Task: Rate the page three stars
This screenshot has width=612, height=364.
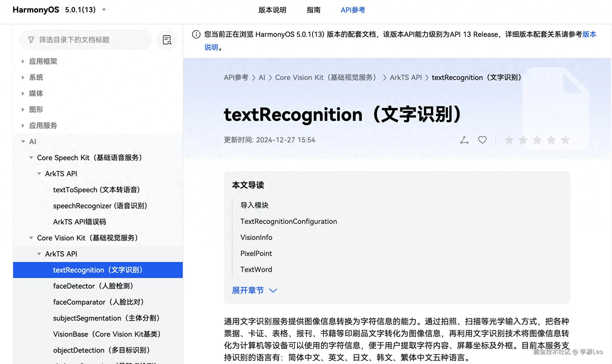Action: [537, 140]
